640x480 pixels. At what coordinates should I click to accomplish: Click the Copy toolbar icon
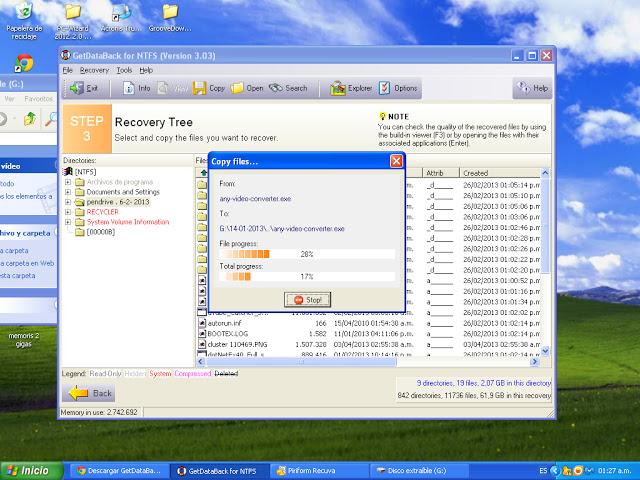coord(210,88)
